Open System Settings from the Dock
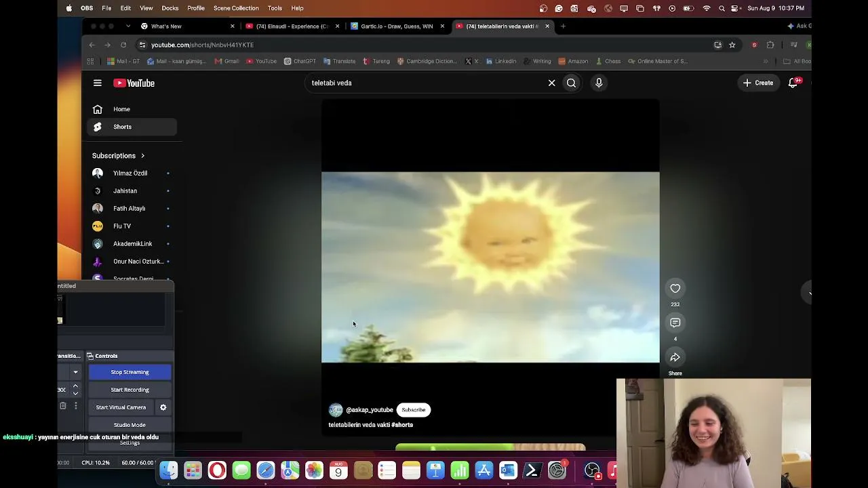This screenshot has height=488, width=868. (557, 470)
